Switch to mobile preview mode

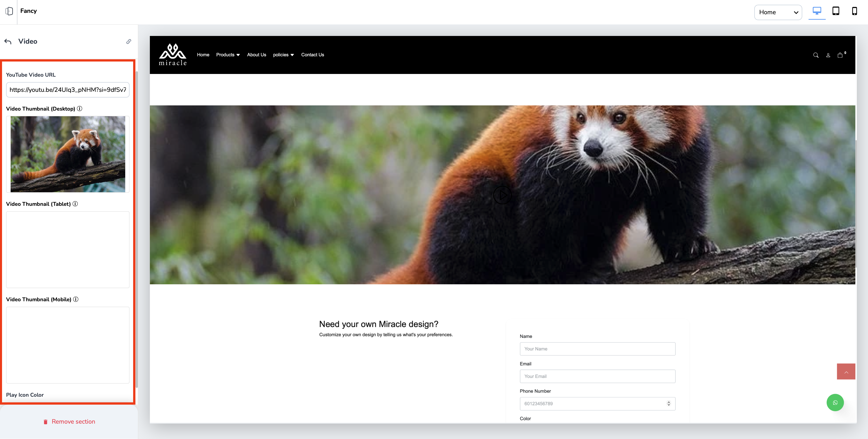[x=854, y=11]
